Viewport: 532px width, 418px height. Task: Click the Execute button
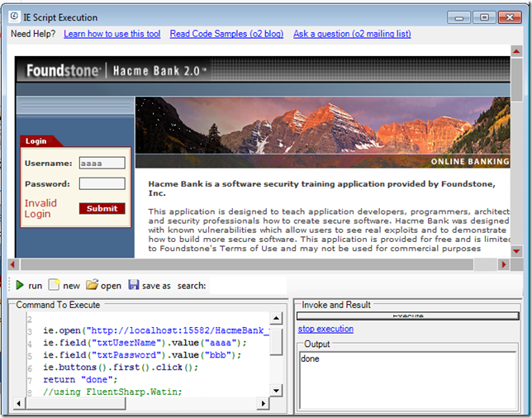coord(408,316)
